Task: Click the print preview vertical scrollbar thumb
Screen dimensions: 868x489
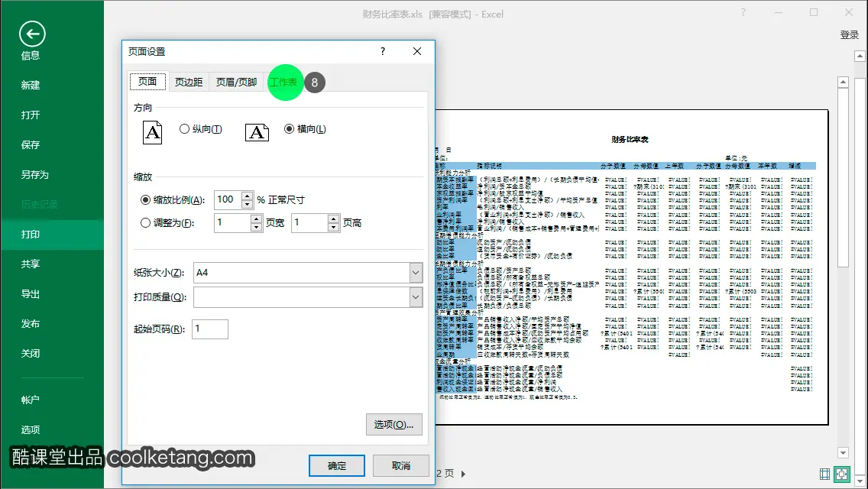Action: coord(843,178)
